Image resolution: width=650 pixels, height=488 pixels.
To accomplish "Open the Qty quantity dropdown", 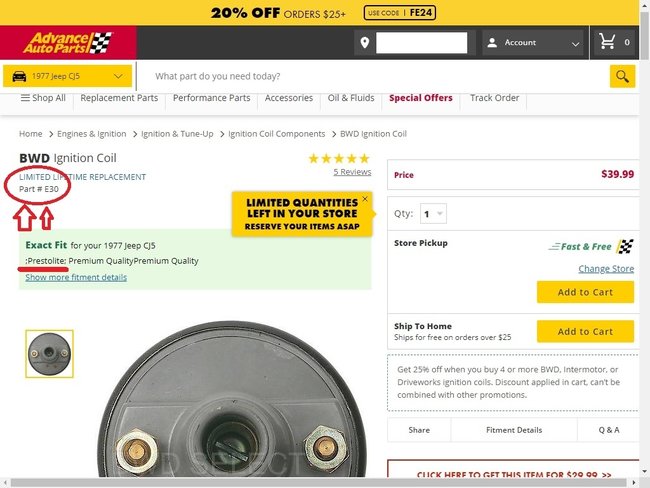I will coord(433,214).
